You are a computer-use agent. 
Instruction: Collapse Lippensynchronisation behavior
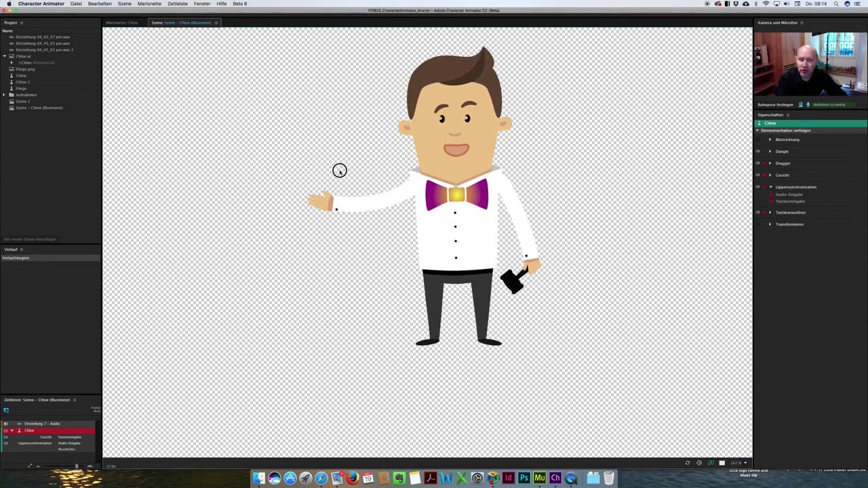[x=770, y=187]
